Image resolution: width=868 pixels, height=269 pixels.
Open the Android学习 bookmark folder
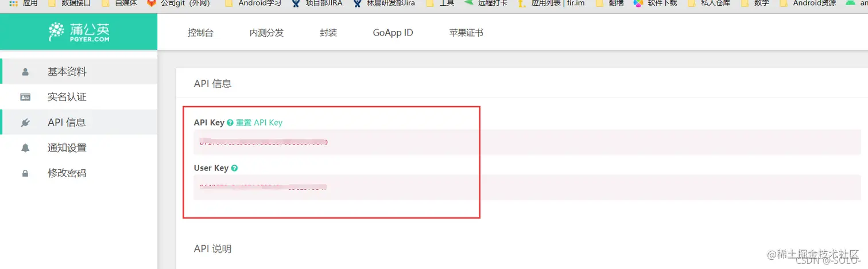(253, 3)
